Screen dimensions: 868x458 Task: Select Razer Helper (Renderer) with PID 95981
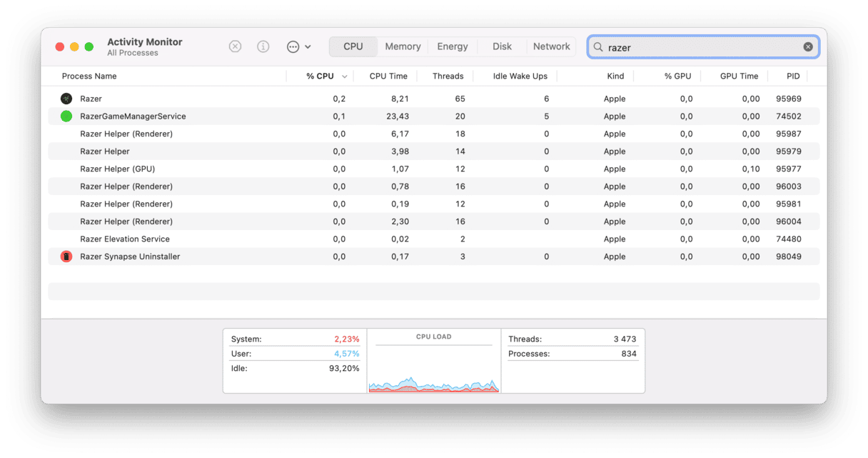[x=434, y=204]
